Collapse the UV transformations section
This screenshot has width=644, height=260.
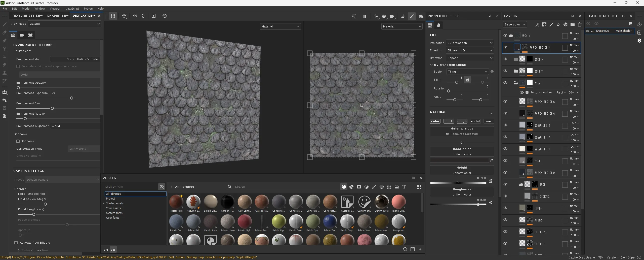click(x=431, y=65)
